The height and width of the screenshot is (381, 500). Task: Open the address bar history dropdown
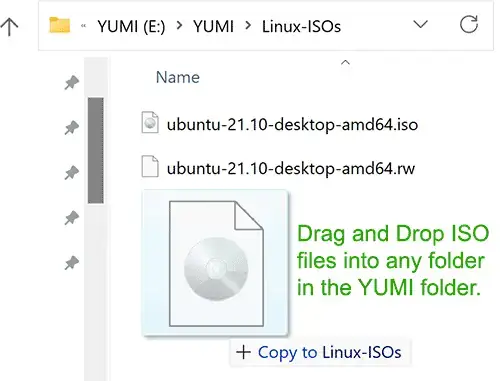pos(420,24)
